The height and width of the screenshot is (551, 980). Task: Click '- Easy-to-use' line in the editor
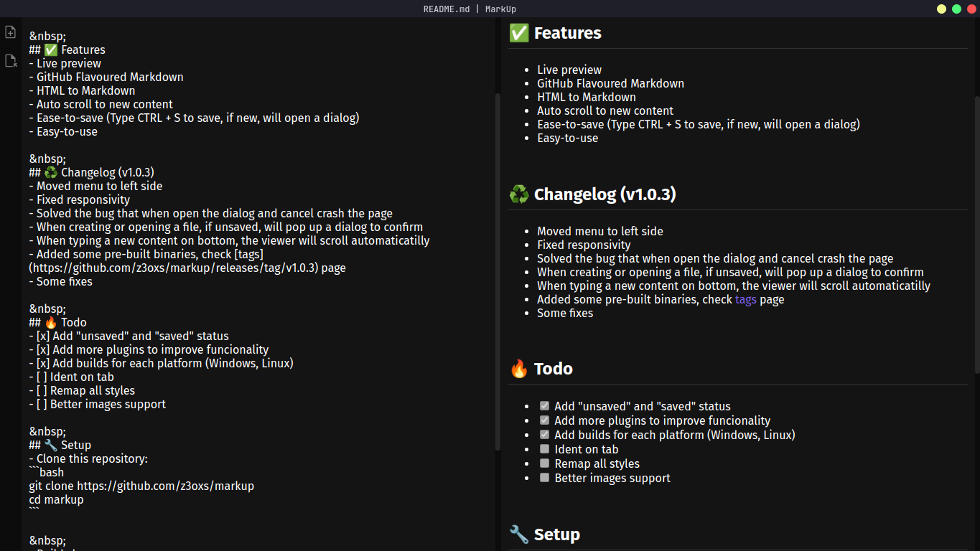[x=63, y=131]
